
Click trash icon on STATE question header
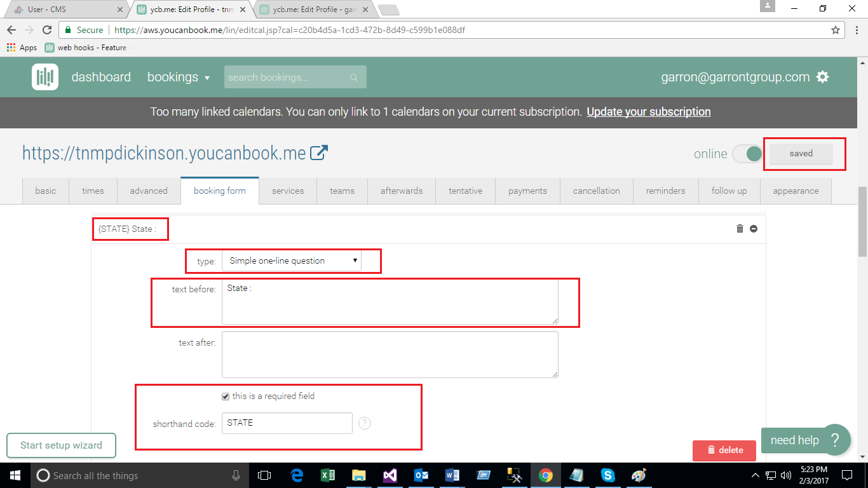click(740, 229)
